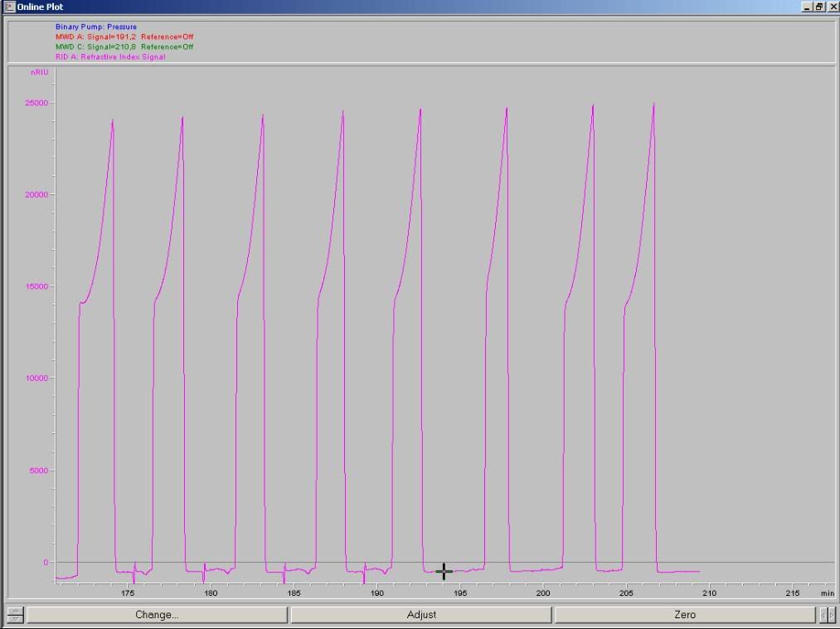
Task: Select the MWD C Signal=210,8 legend entry
Action: [x=124, y=47]
